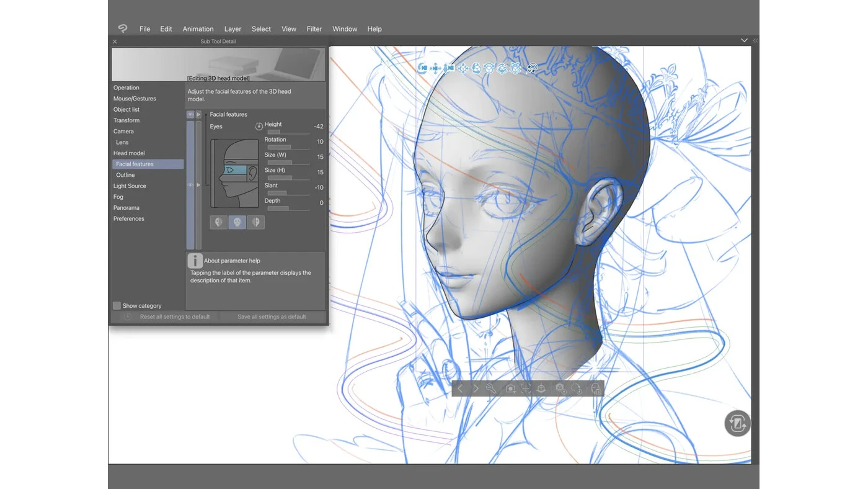
Task: Open the Window menu
Action: tap(345, 29)
